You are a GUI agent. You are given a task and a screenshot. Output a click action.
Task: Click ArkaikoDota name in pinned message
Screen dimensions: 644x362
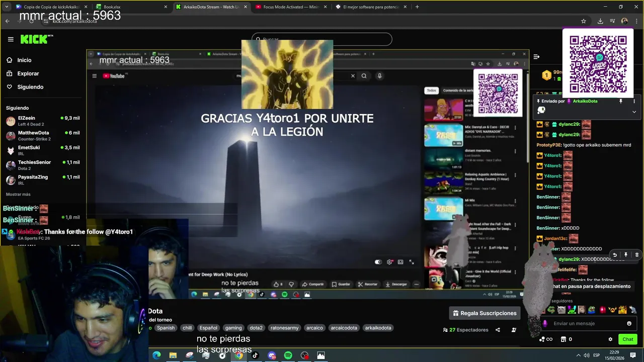pos(585,101)
